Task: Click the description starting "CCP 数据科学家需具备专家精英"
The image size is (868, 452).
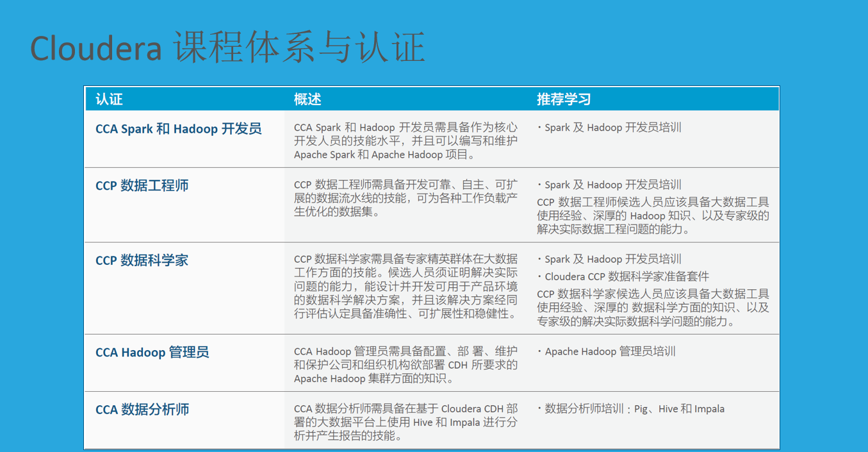Action: [406, 287]
